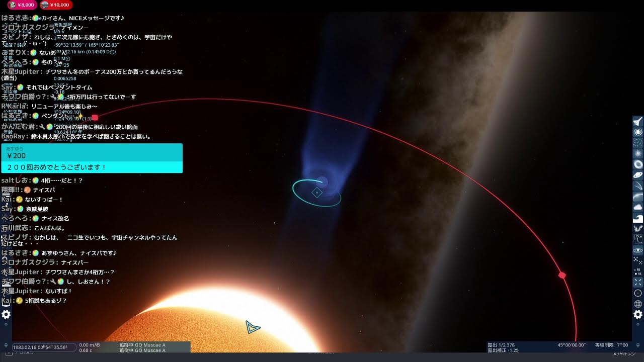Image resolution: width=644 pixels, height=362 pixels.
Task: Open settings gear on right toolbar
Action: (637, 315)
